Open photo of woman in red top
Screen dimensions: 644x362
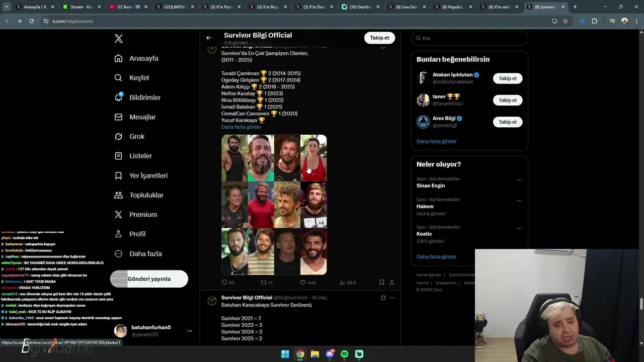[313, 158]
